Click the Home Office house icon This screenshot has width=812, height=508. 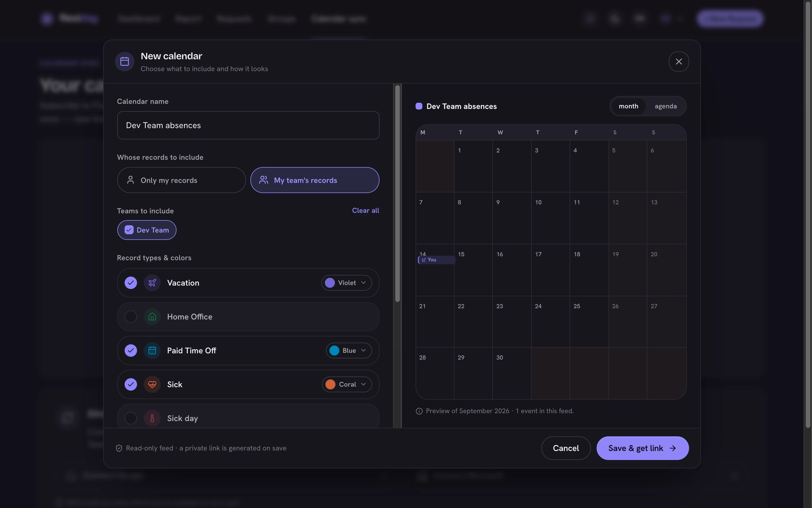pyautogui.click(x=152, y=317)
